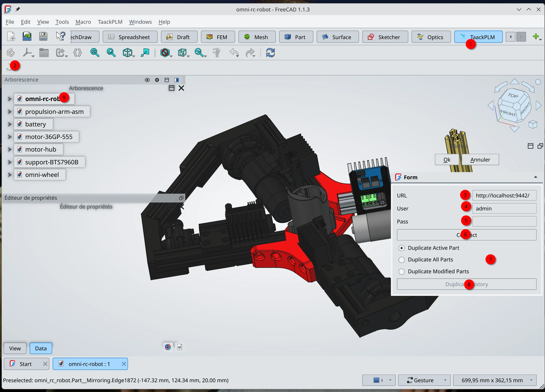This screenshot has width=545, height=392.
Task: Click the align to selection view icon
Action: 145,53
